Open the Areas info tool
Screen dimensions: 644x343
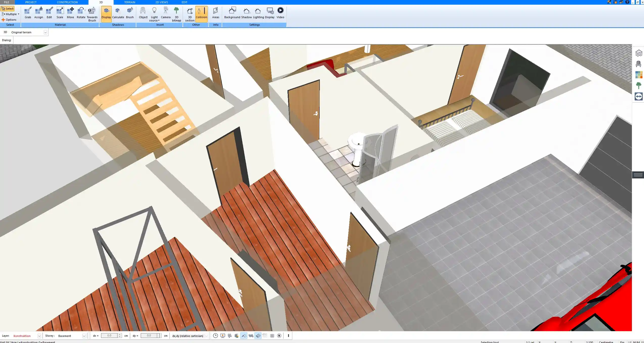[x=216, y=13]
